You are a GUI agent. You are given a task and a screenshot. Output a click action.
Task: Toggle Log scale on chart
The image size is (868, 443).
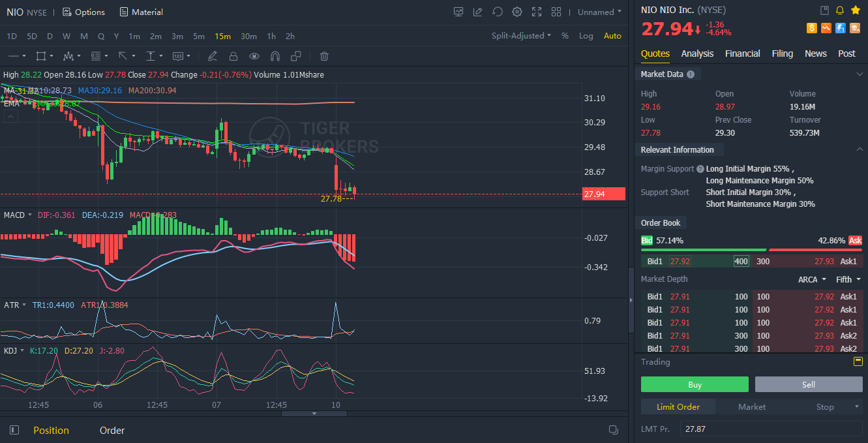pyautogui.click(x=586, y=36)
